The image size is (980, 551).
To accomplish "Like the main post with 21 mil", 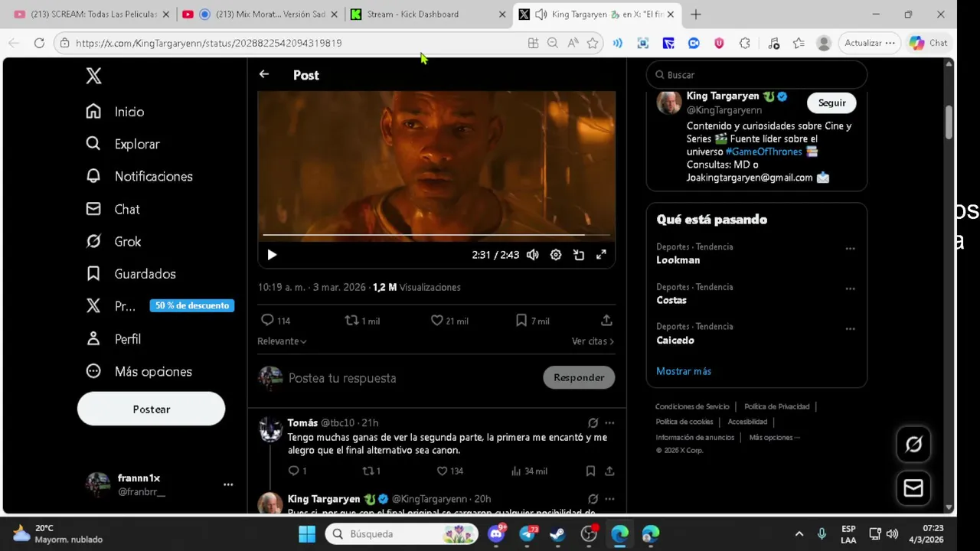I will 449,320.
